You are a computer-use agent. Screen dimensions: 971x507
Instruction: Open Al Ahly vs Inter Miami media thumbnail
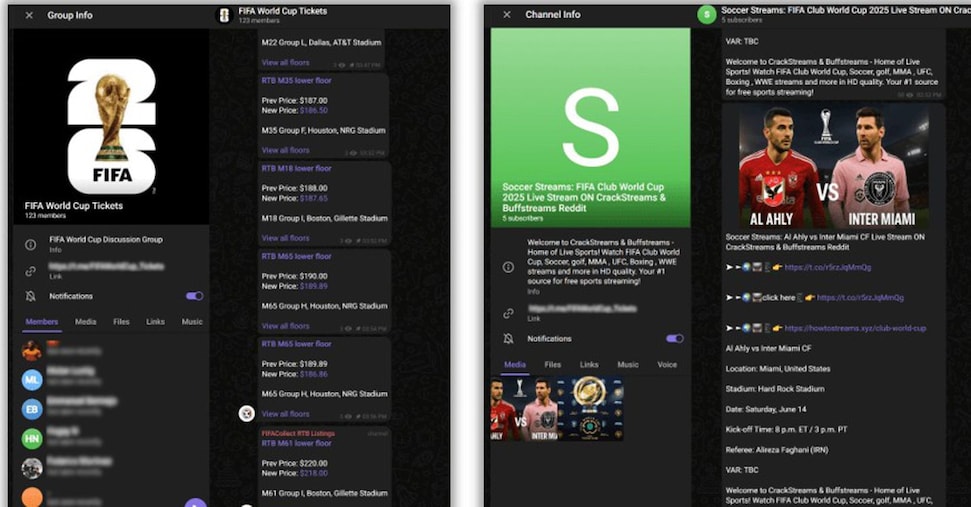click(524, 408)
